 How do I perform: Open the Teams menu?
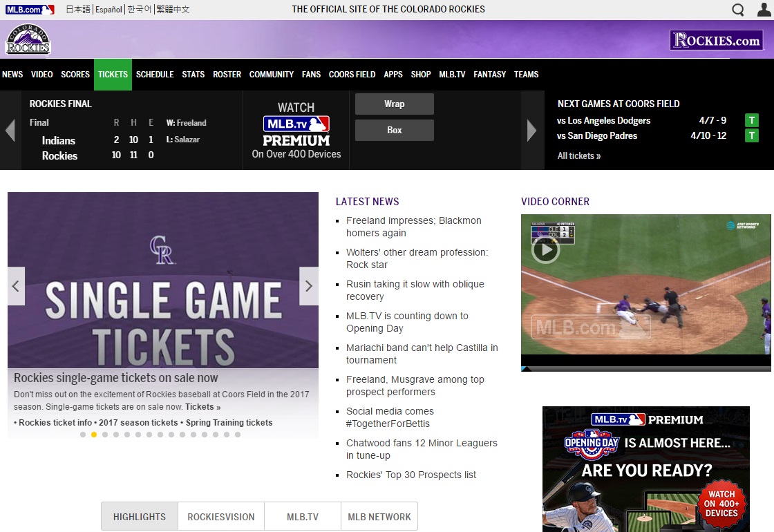click(526, 75)
